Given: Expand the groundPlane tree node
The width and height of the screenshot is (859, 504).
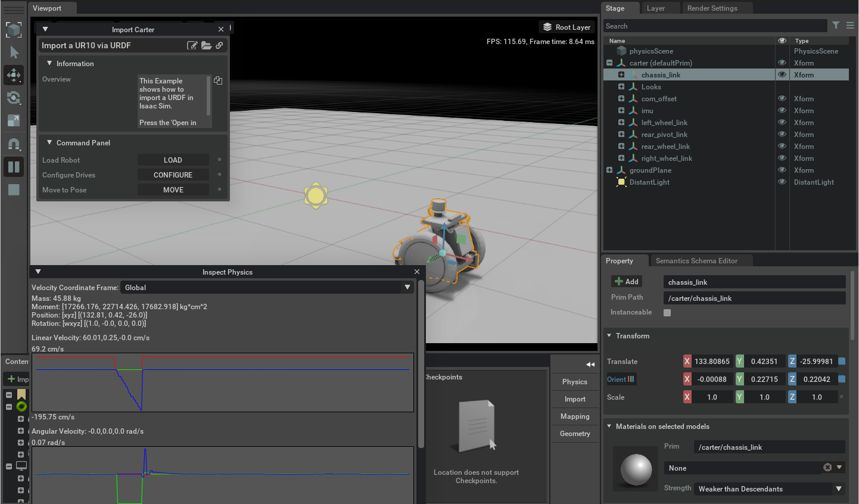Looking at the screenshot, I should tap(609, 170).
